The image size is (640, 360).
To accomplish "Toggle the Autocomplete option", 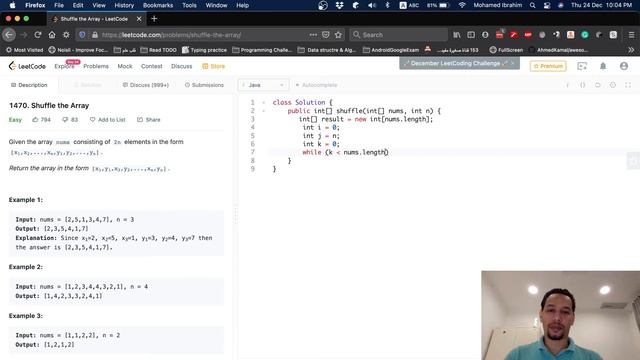I will (317, 85).
